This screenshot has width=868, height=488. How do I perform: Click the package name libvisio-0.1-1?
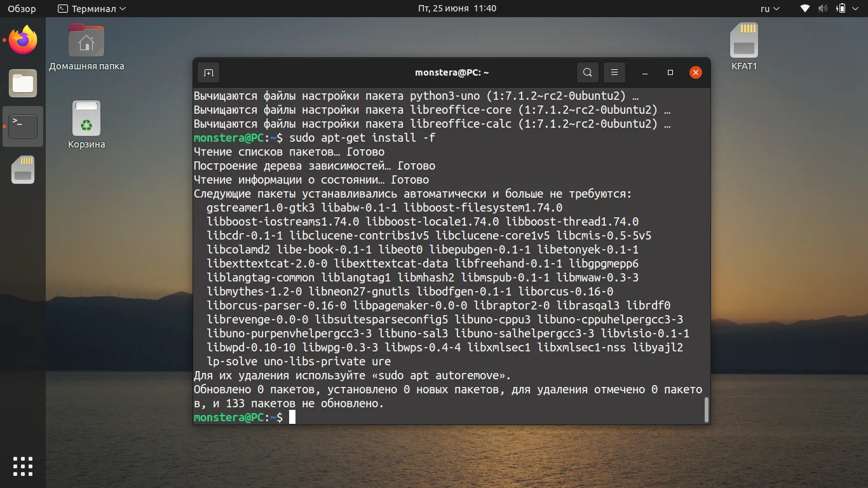point(645,334)
